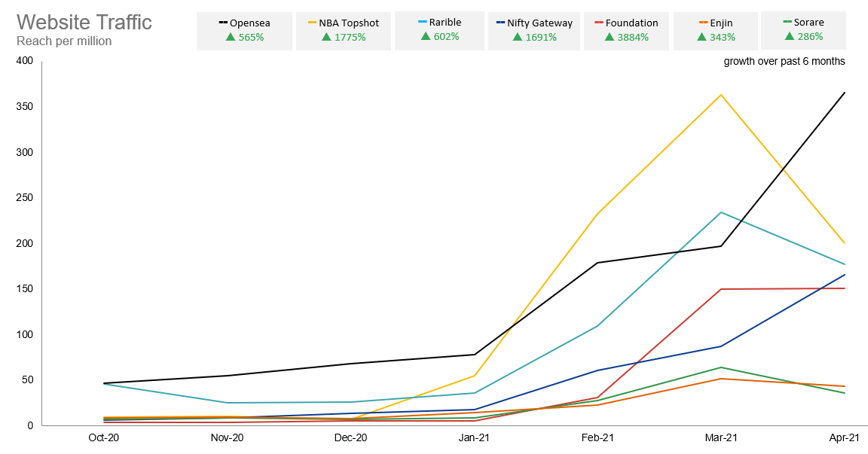The height and width of the screenshot is (454, 868).
Task: Click the NBA Topshot legend card
Action: click(x=344, y=32)
